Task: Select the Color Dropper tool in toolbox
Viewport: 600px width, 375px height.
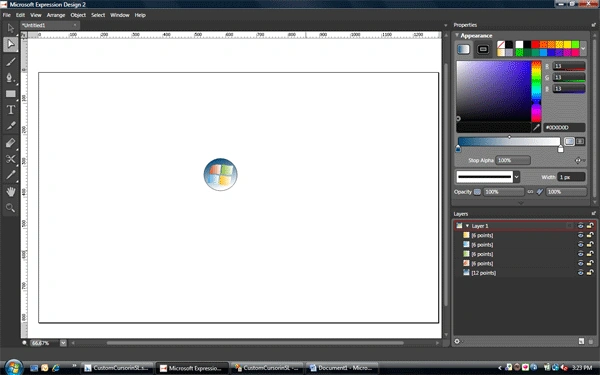Action: click(11, 175)
